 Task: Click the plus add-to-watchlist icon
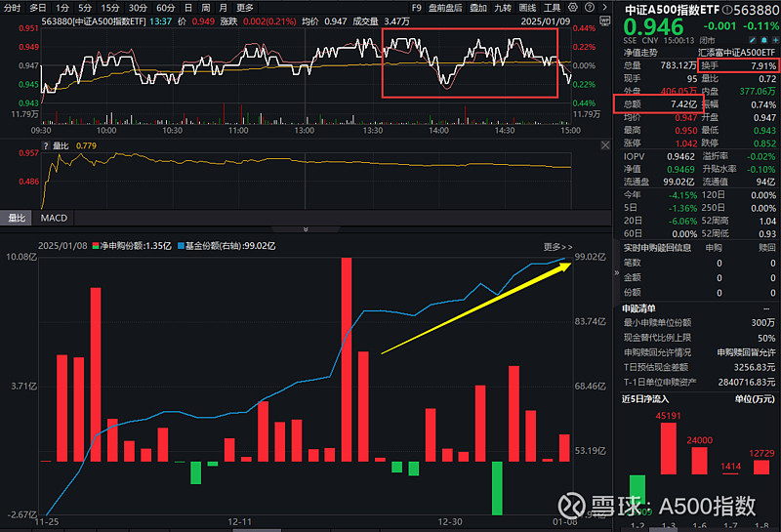coord(775,40)
